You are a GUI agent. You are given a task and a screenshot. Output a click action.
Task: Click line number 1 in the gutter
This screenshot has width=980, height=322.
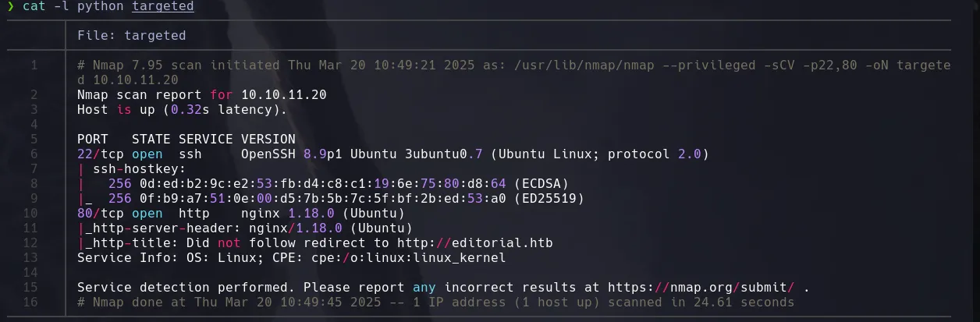pos(34,65)
